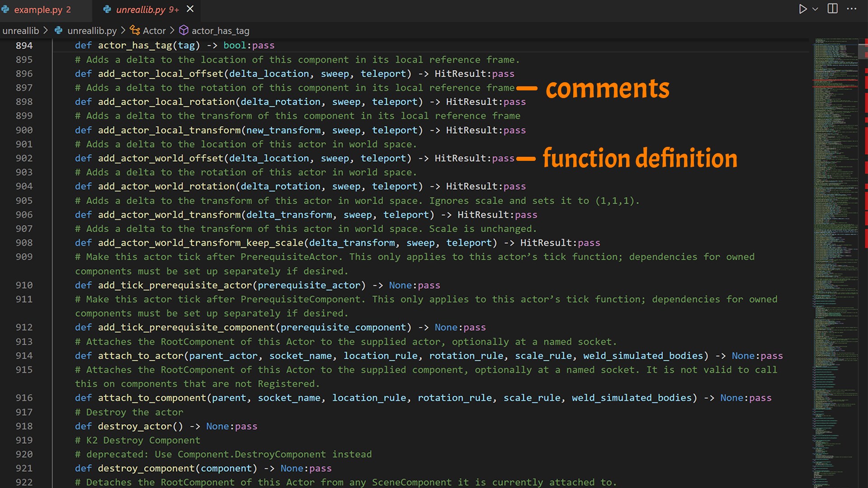868x488 pixels.
Task: Click the Python icon on unreallib.py tab
Action: pyautogui.click(x=107, y=9)
